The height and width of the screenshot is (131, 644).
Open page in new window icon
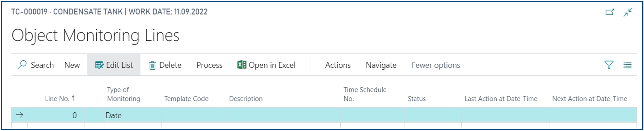[610, 12]
